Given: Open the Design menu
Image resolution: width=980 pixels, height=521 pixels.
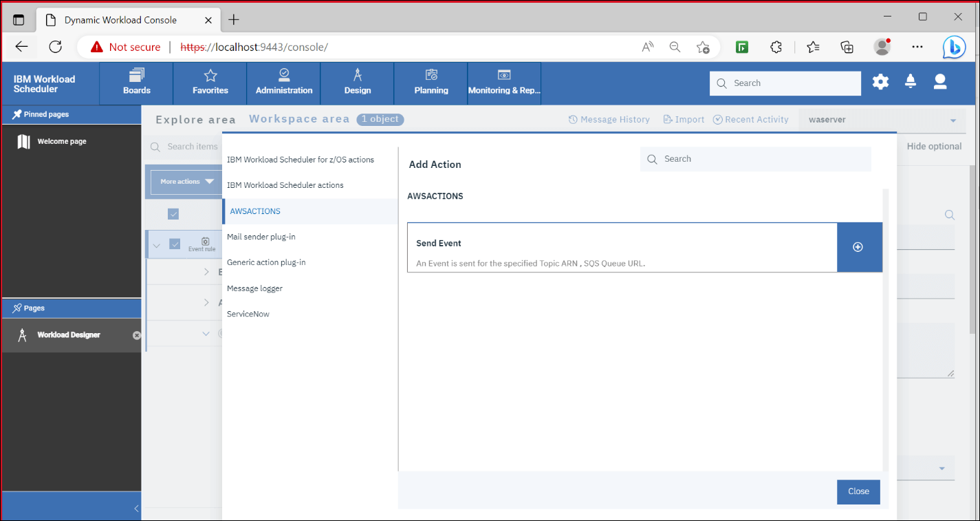Looking at the screenshot, I should pyautogui.click(x=358, y=83).
